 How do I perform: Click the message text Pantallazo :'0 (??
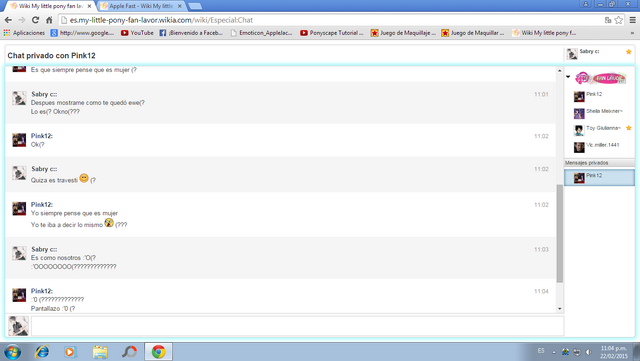(x=53, y=308)
